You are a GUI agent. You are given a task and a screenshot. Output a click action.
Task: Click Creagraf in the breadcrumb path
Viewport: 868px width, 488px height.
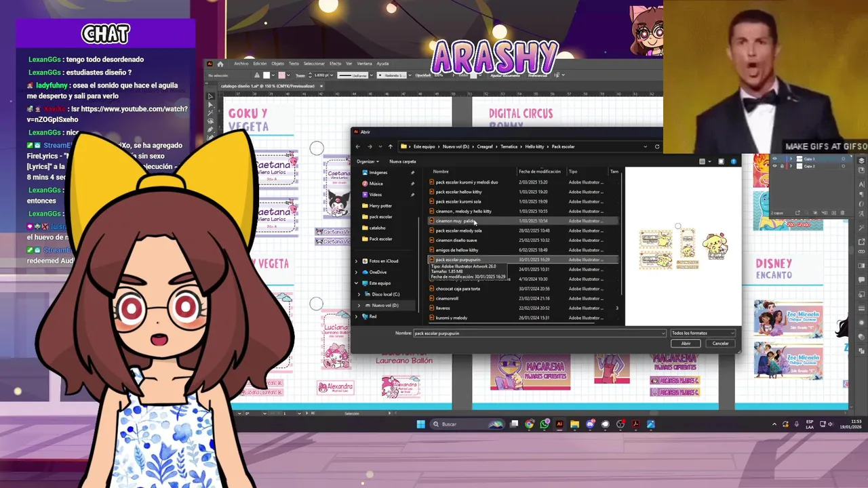coord(484,146)
